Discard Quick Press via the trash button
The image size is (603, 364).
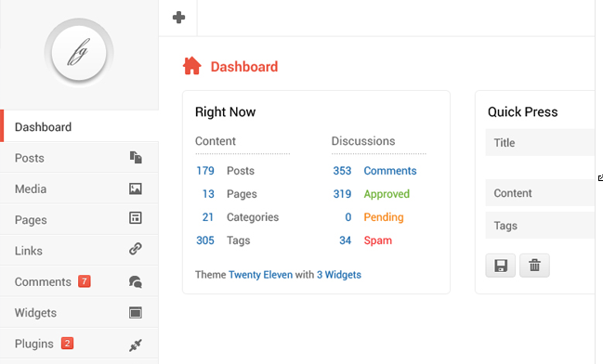(534, 266)
